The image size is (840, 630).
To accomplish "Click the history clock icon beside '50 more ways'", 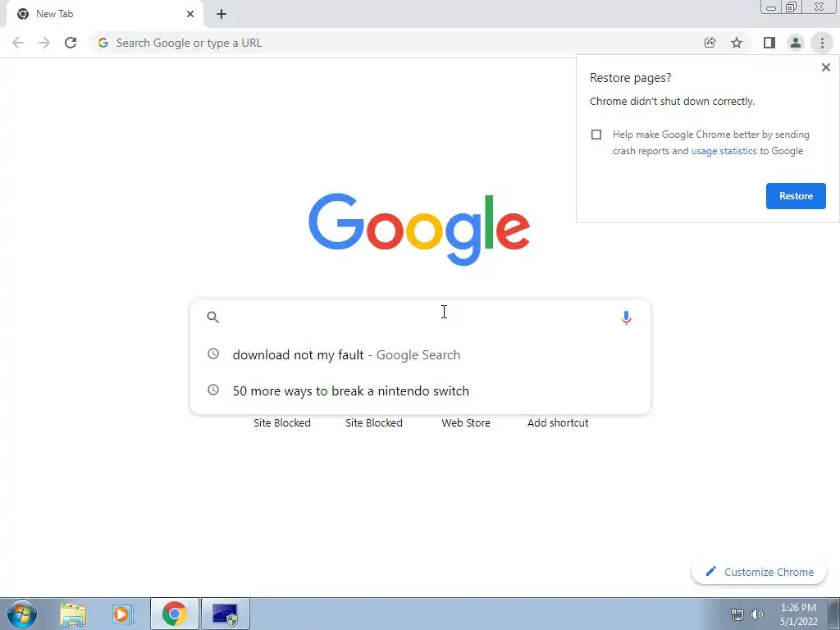I will point(213,390).
